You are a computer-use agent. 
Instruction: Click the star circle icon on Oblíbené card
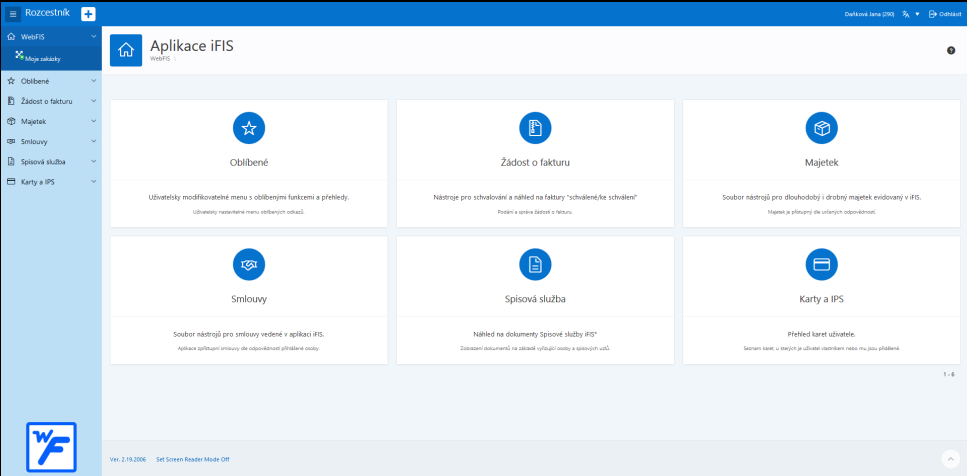pyautogui.click(x=249, y=128)
